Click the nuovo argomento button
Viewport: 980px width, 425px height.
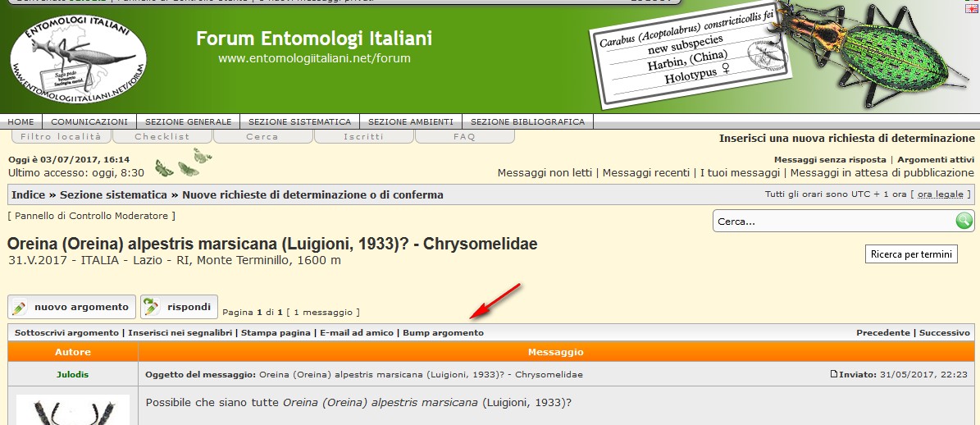point(72,307)
